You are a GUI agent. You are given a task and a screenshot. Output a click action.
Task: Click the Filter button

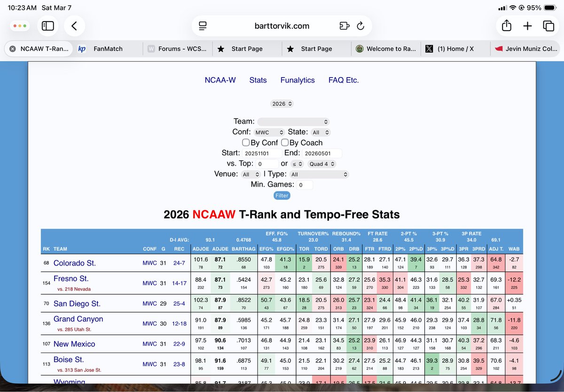pos(282,196)
